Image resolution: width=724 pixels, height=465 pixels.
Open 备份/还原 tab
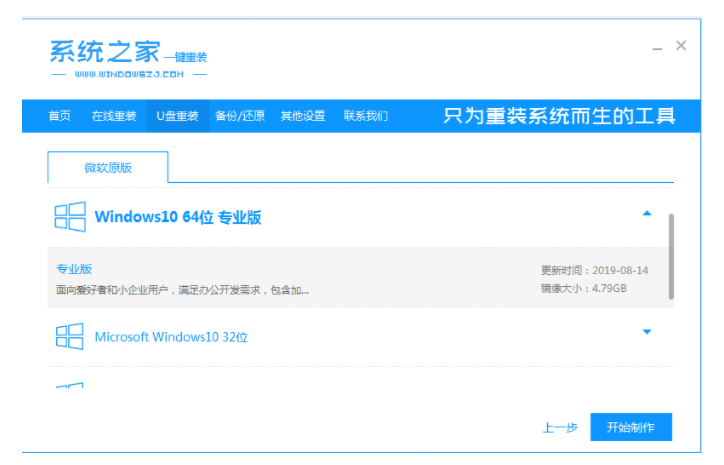(x=240, y=116)
